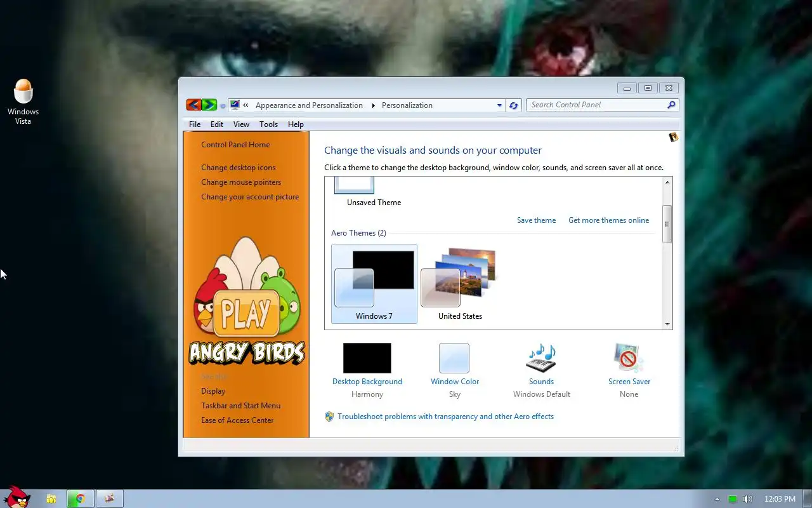Show hidden tray icons arrow
812x508 pixels.
[717, 499]
